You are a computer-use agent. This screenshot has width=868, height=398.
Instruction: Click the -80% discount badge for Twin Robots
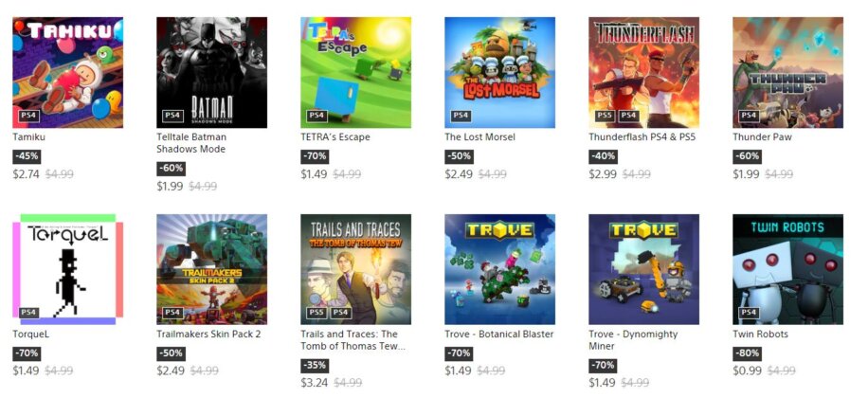coord(747,353)
